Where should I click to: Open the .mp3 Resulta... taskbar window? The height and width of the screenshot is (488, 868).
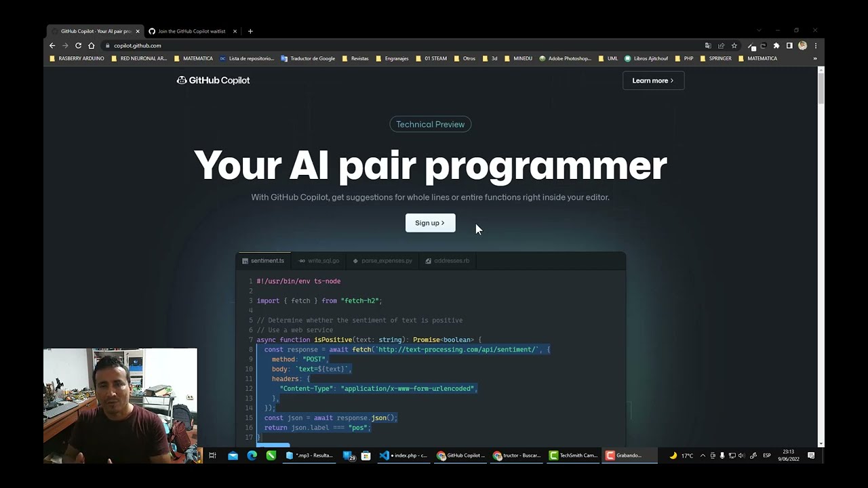[309, 455]
